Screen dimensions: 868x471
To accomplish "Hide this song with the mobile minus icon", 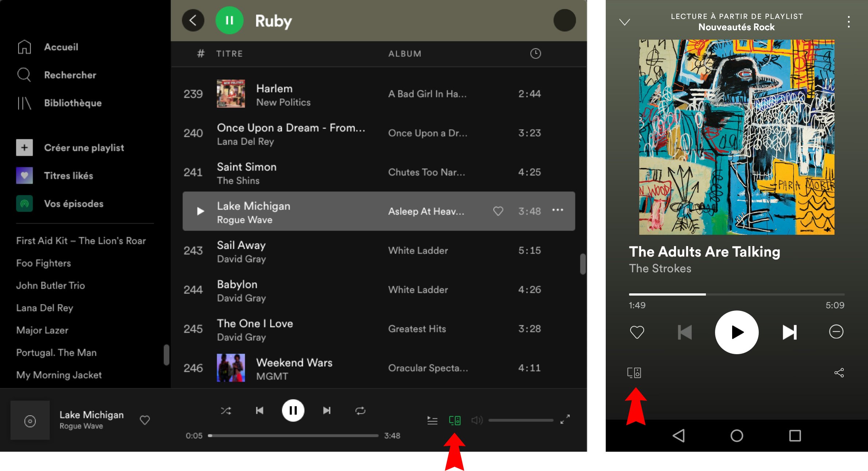I will pos(836,332).
